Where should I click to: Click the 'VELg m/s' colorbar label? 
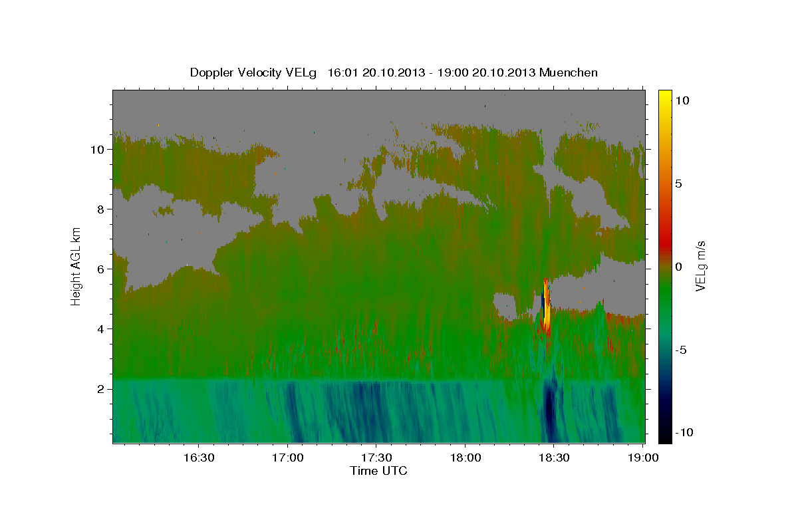coord(700,266)
